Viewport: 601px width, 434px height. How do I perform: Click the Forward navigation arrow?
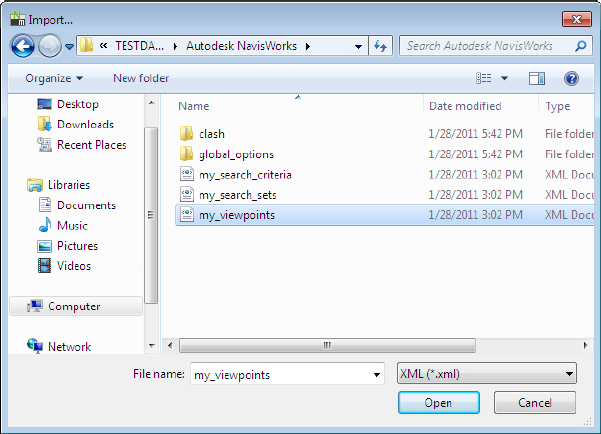click(x=50, y=46)
